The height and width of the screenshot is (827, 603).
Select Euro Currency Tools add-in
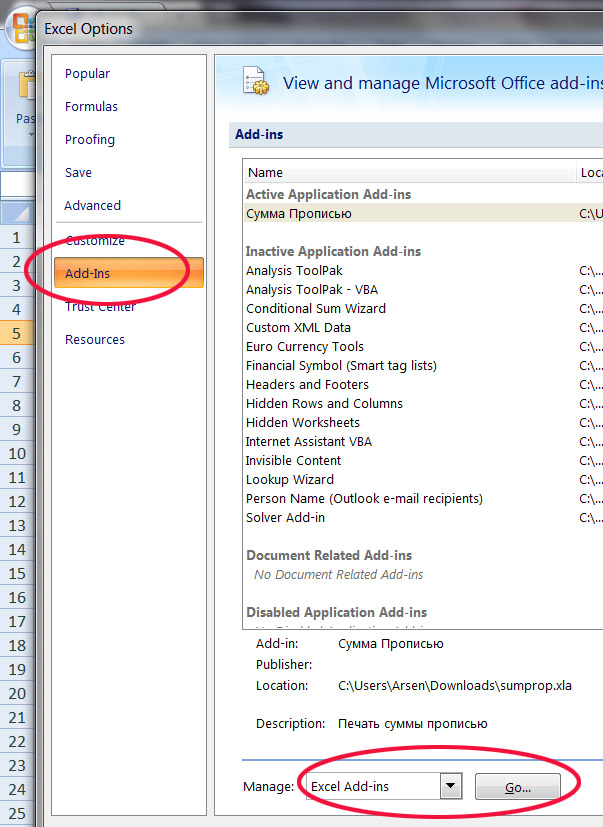pyautogui.click(x=305, y=347)
